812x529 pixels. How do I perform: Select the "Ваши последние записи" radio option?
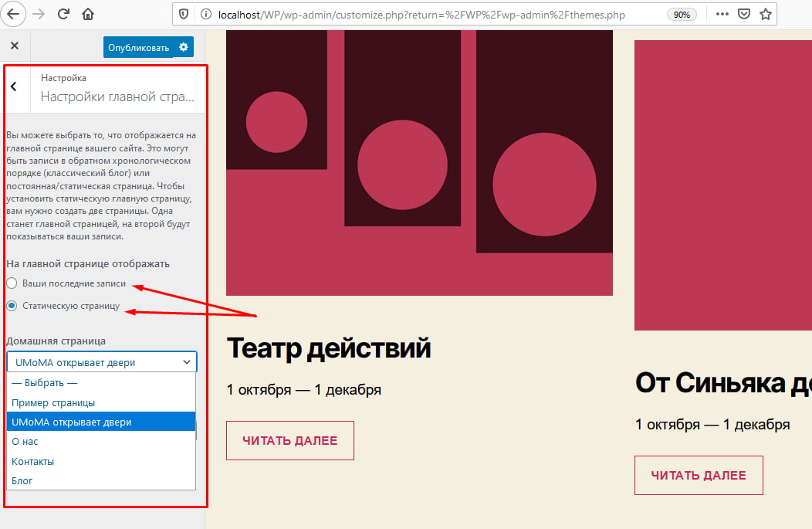tap(12, 283)
